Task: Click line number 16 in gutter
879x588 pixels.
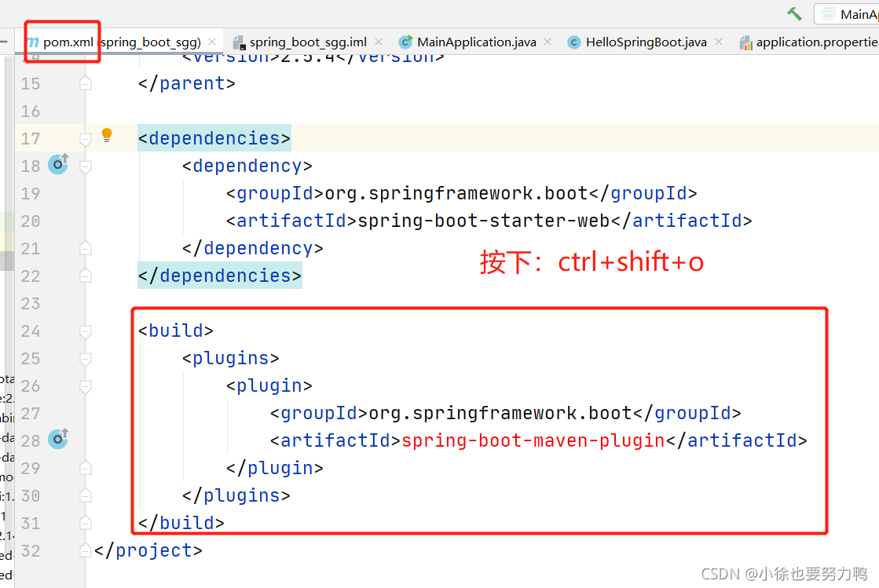Action: click(x=31, y=111)
